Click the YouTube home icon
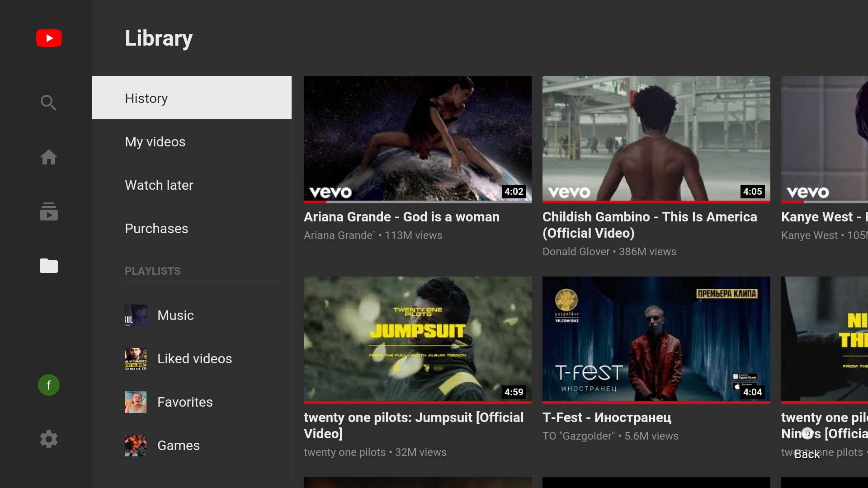 click(49, 157)
